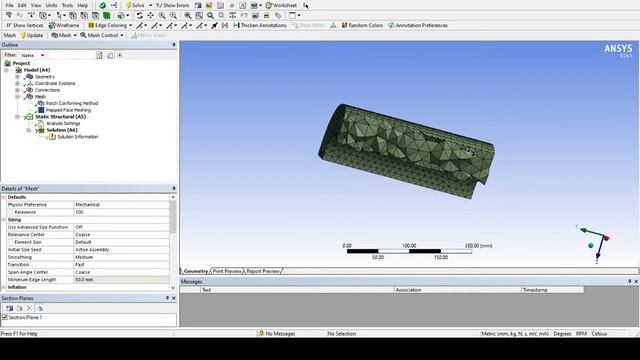Select the solid green Body selection filter icon

(107, 16)
